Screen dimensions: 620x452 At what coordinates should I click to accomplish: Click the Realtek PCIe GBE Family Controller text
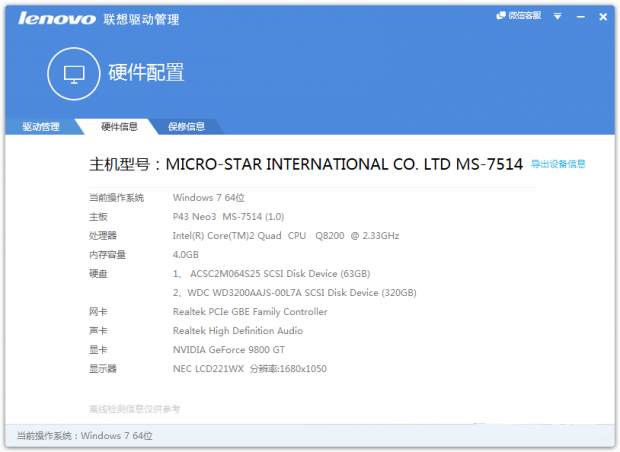coord(250,312)
